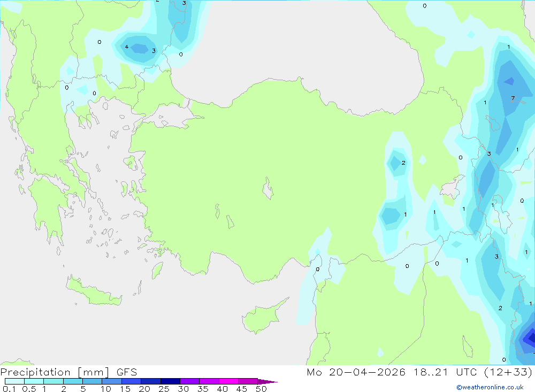This screenshot has width=535, height=392.
Task: Select the 20–25 mm legend color box
Action: (x=151, y=381)
